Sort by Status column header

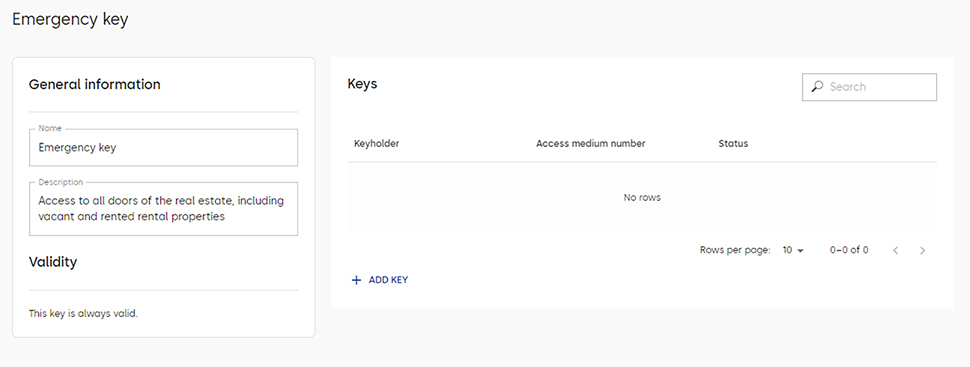coord(733,144)
